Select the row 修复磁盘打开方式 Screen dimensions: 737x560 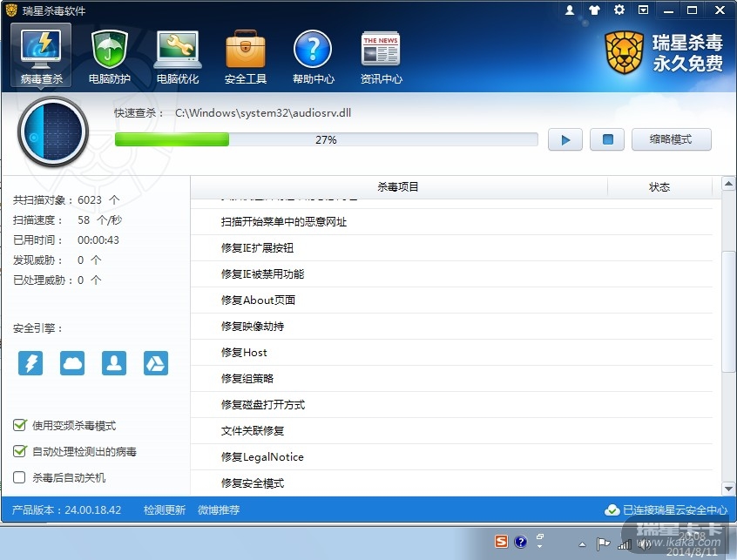click(x=451, y=405)
